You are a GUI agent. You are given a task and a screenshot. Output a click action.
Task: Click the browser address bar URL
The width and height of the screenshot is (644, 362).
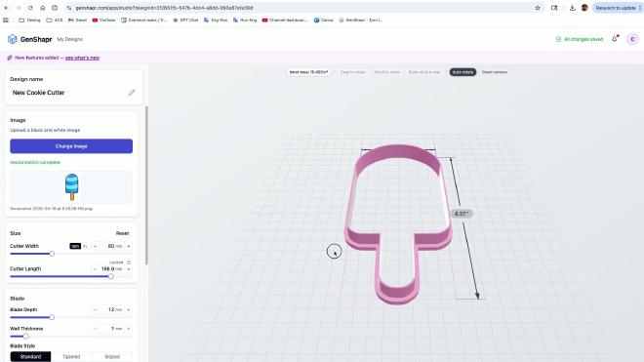point(164,8)
